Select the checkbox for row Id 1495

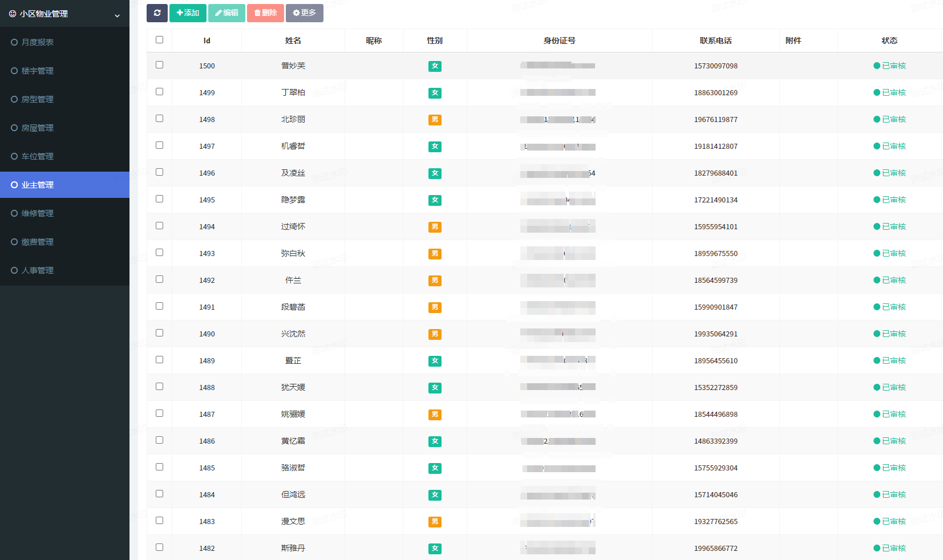click(159, 199)
